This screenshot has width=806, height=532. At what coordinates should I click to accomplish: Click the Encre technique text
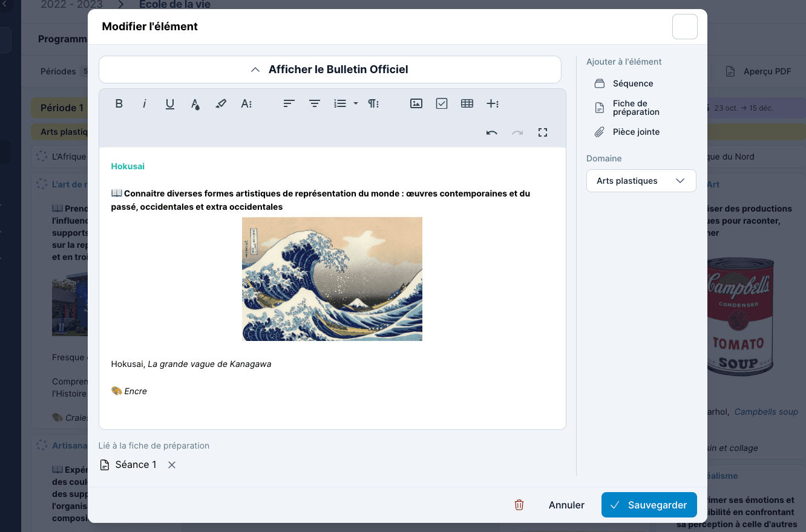[136, 391]
